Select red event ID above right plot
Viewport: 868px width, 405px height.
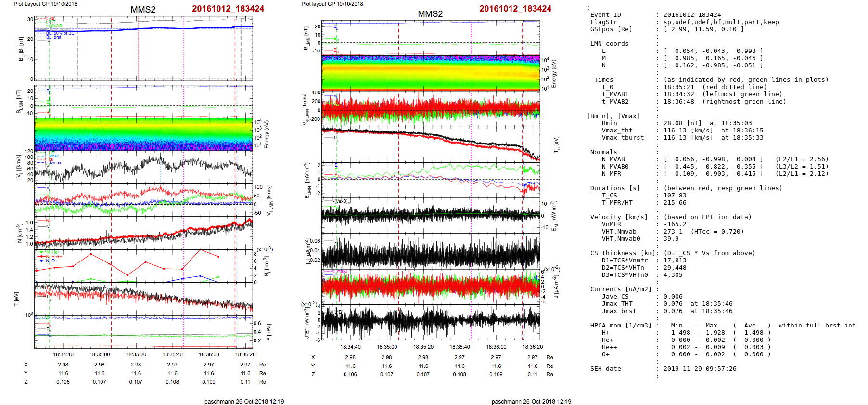[x=515, y=9]
